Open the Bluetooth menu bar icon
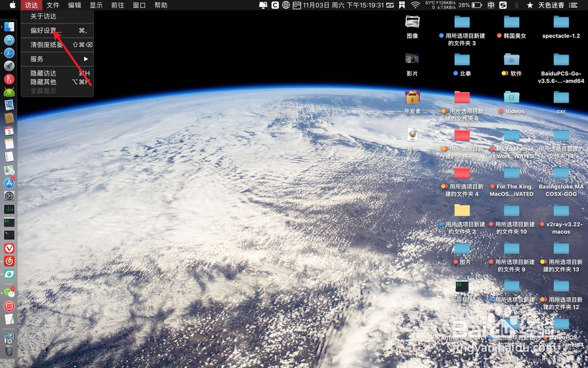This screenshot has width=588, height=368. [x=516, y=5]
